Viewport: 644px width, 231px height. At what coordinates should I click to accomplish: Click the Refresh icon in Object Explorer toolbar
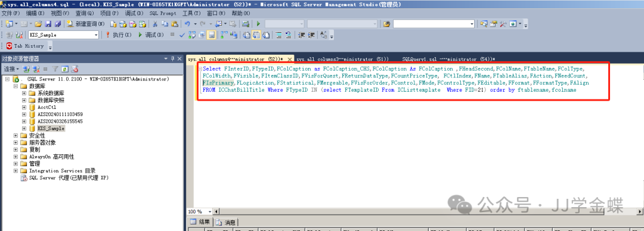point(65,69)
